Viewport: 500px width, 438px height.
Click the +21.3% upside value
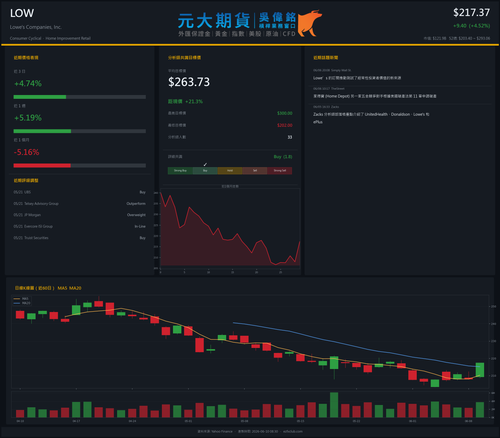point(194,101)
